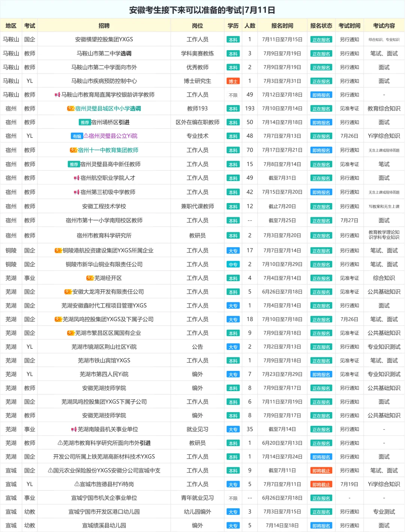The height and width of the screenshot is (532, 405).
Task: Select 宿州市第十一小学南翔校区教师 entry
Action: [104, 221]
